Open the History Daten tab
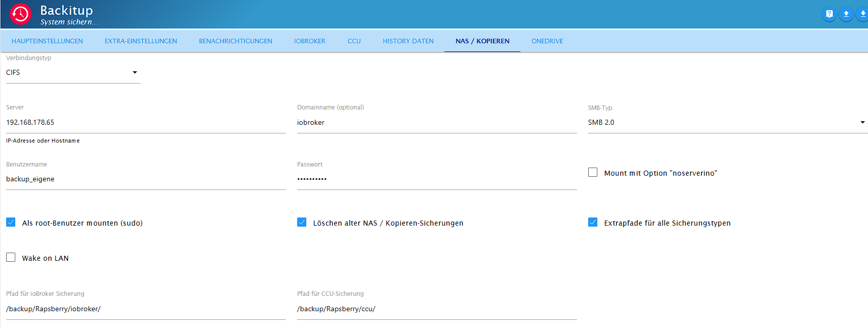 point(408,41)
